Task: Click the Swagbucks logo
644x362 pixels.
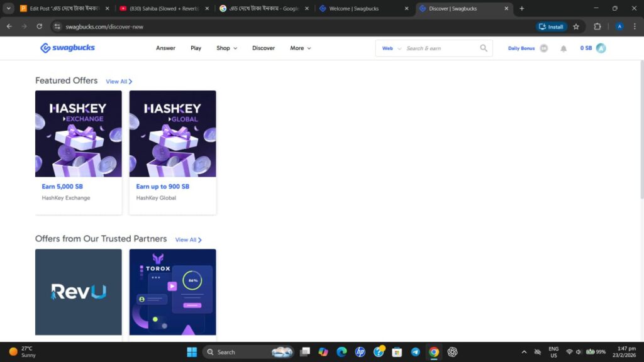Action: point(67,48)
